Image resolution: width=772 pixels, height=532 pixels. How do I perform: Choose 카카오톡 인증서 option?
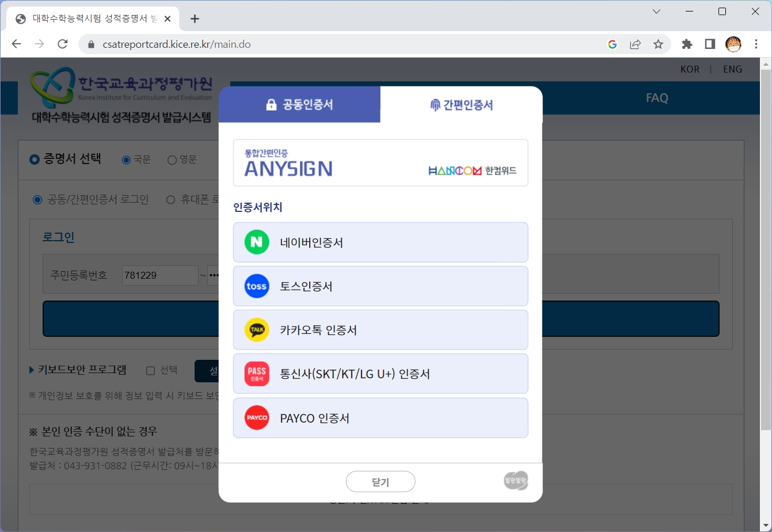tap(381, 330)
